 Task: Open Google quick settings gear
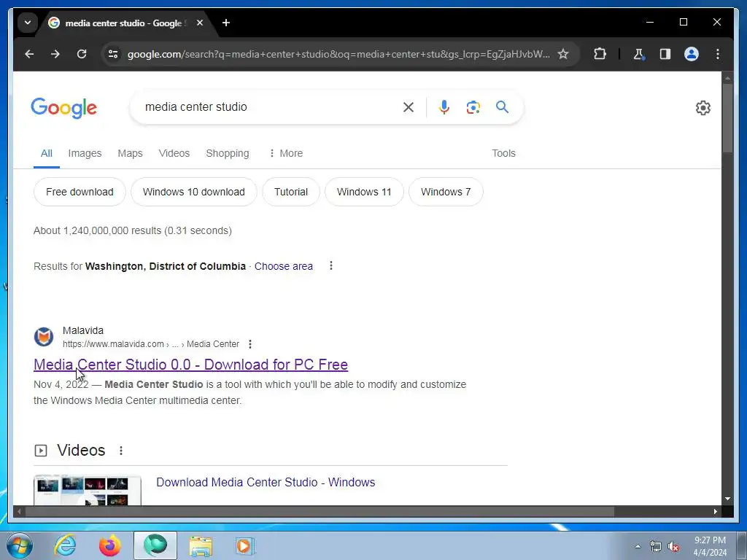[703, 108]
